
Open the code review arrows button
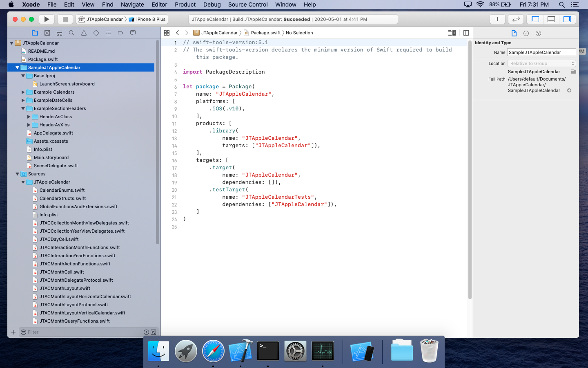tap(516, 19)
